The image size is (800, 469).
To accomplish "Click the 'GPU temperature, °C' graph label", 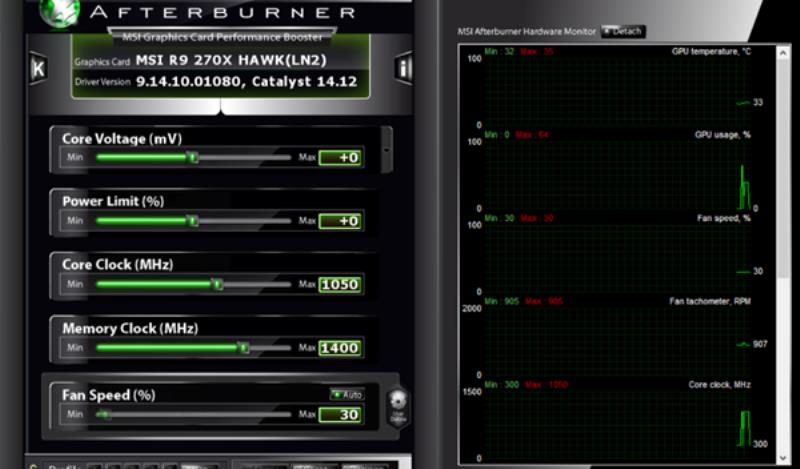I will (711, 52).
